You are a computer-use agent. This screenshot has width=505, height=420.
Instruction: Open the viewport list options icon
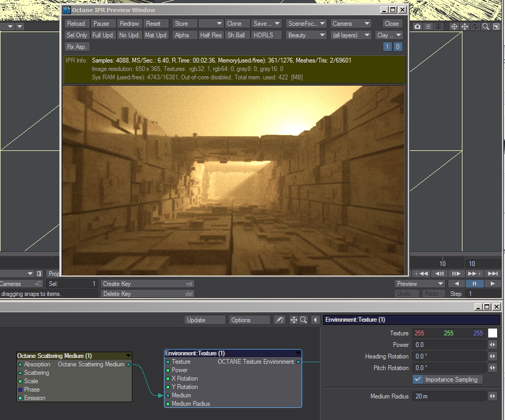pyautogui.click(x=428, y=27)
